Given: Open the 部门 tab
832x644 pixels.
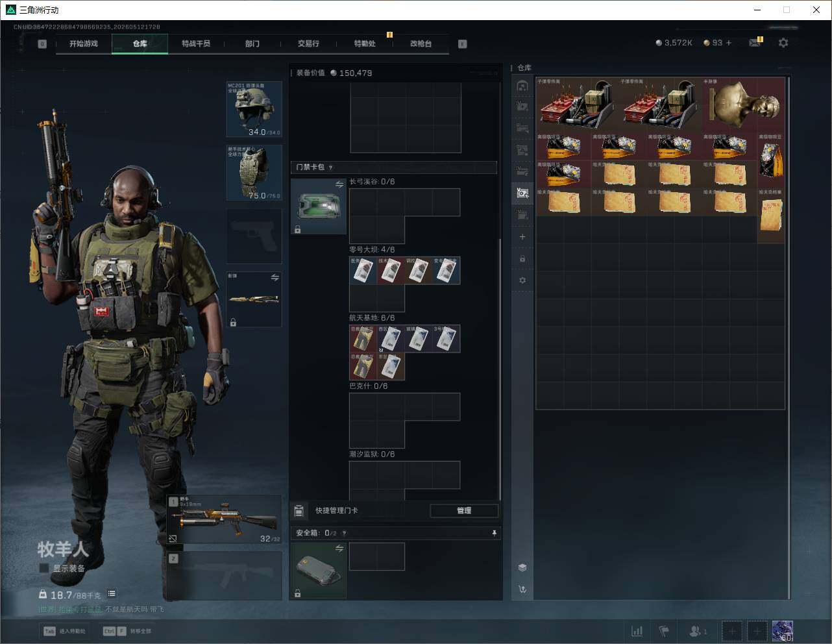Looking at the screenshot, I should click(x=252, y=43).
